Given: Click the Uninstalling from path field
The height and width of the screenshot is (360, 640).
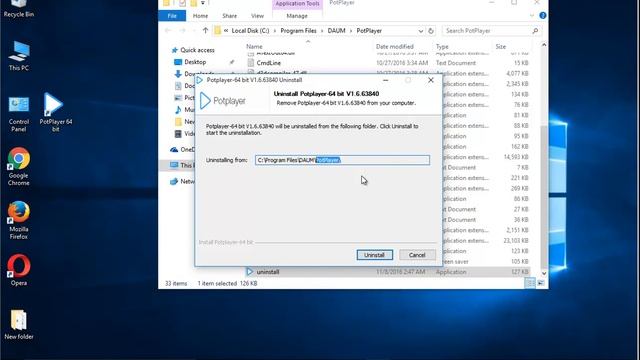Looking at the screenshot, I should 342,160.
